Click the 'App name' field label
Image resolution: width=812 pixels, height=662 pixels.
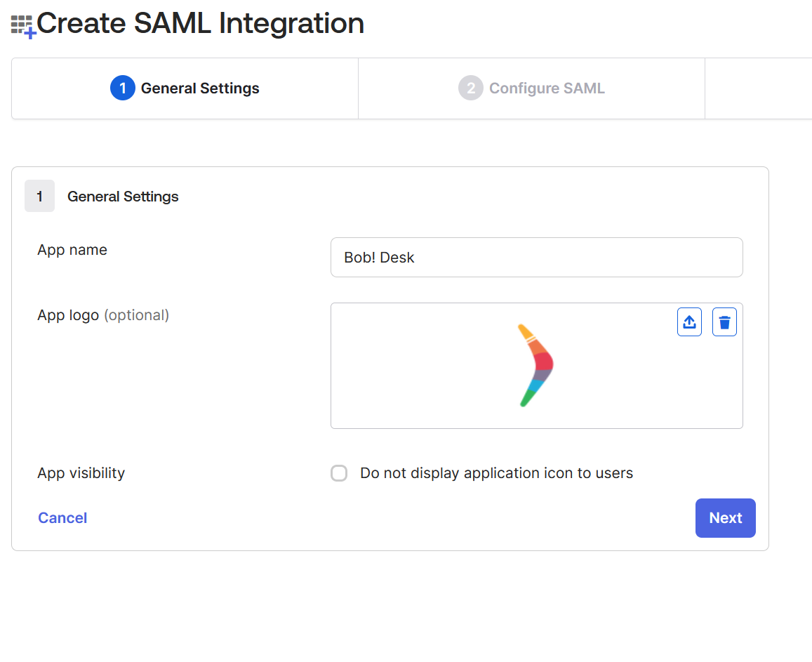pos(72,250)
